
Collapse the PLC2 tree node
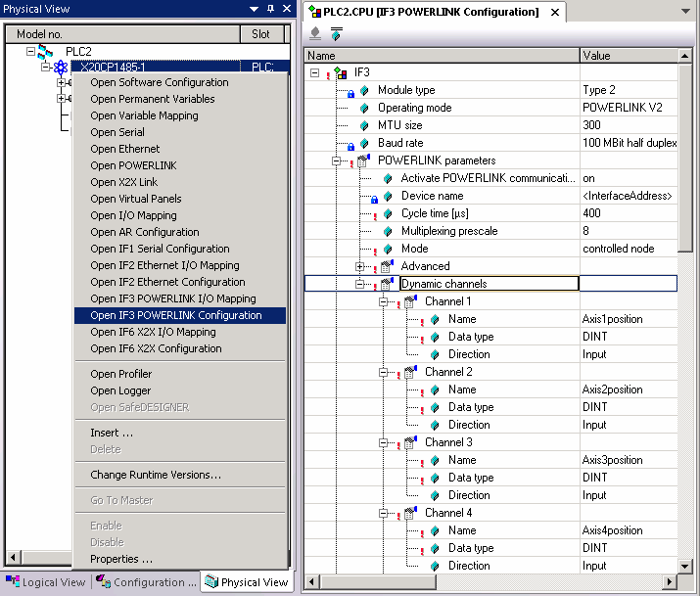point(30,51)
